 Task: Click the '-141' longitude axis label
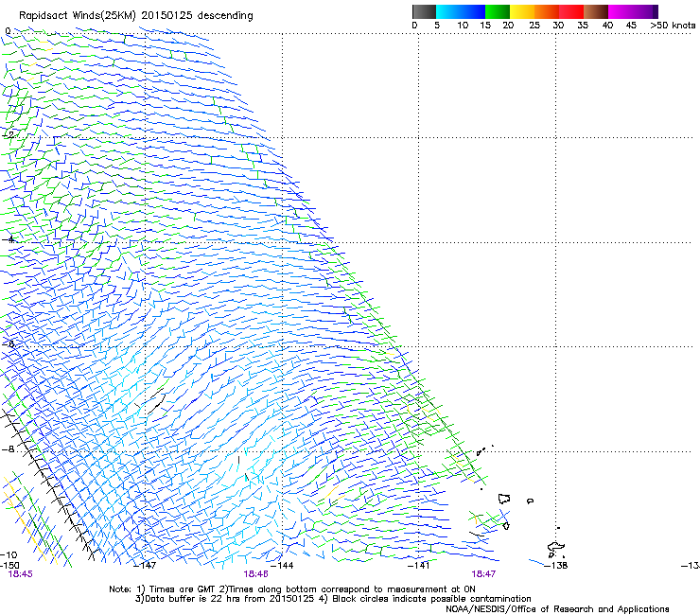click(x=418, y=566)
